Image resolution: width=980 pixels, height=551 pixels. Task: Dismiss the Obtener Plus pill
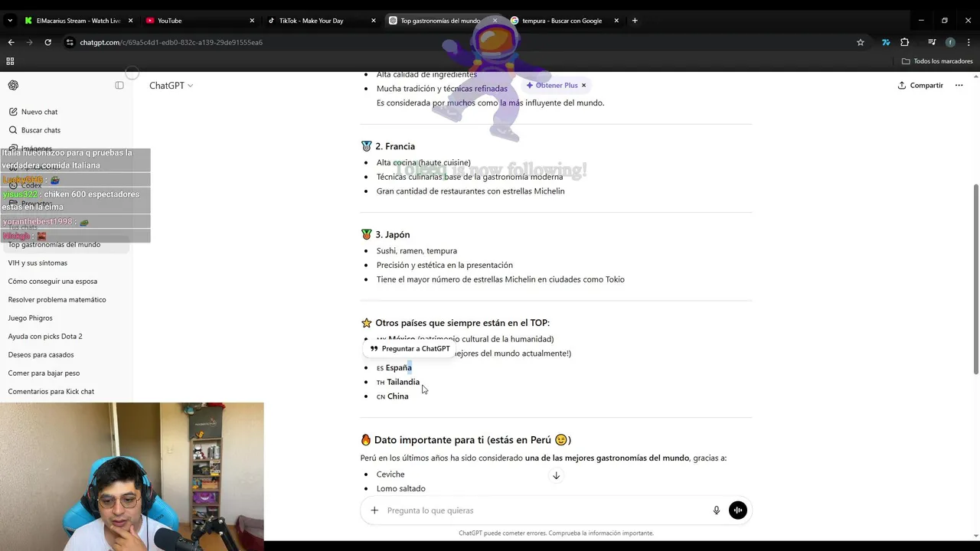coord(584,85)
